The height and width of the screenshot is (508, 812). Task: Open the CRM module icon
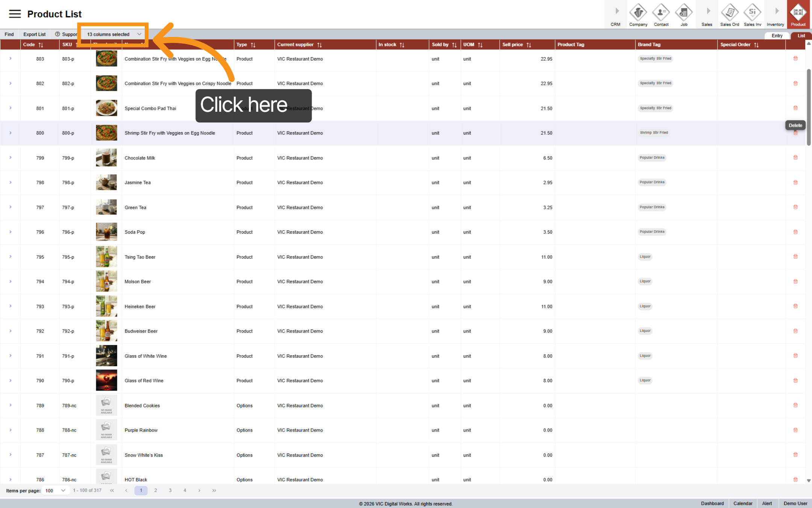point(615,14)
